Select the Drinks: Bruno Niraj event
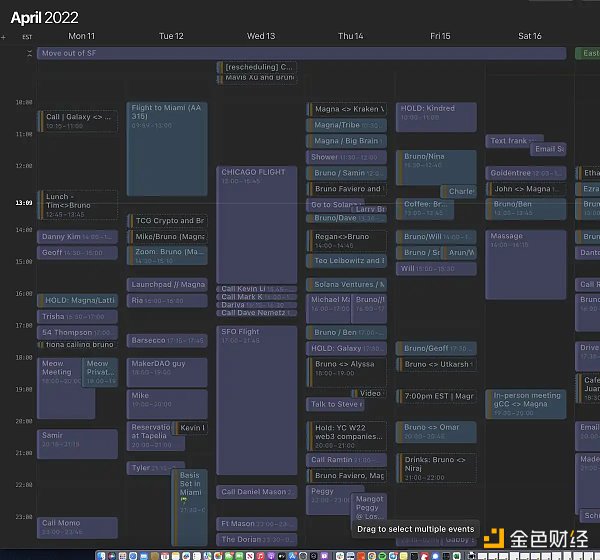Image resolution: width=600 pixels, height=560 pixels. coord(436,465)
